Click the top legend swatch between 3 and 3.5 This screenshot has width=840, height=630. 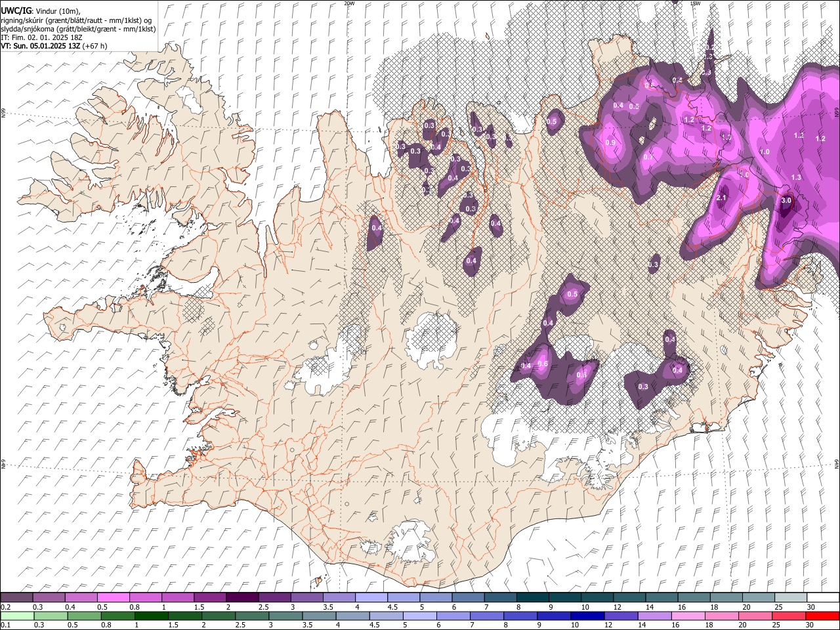pyautogui.click(x=306, y=598)
